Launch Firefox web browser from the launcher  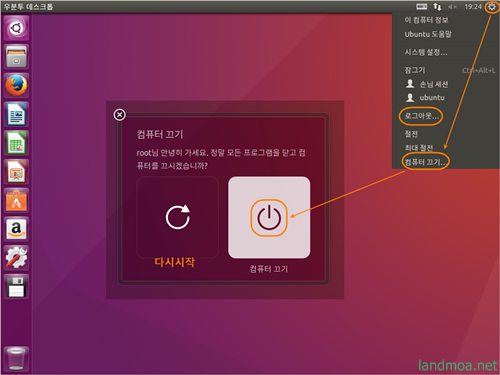16,85
